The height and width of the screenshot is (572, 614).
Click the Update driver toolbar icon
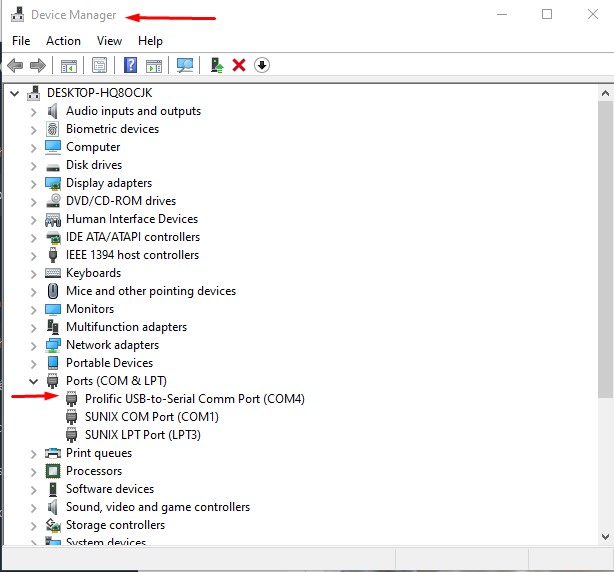[217, 65]
